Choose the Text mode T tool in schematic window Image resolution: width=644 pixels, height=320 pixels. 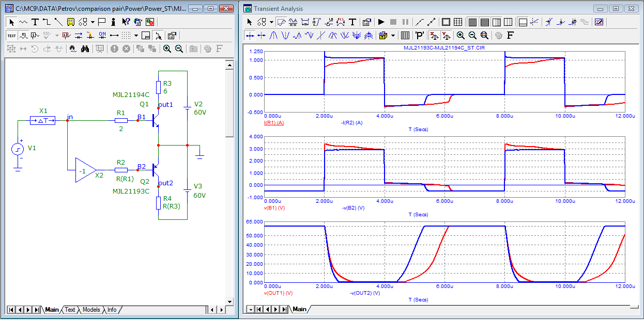35,23
